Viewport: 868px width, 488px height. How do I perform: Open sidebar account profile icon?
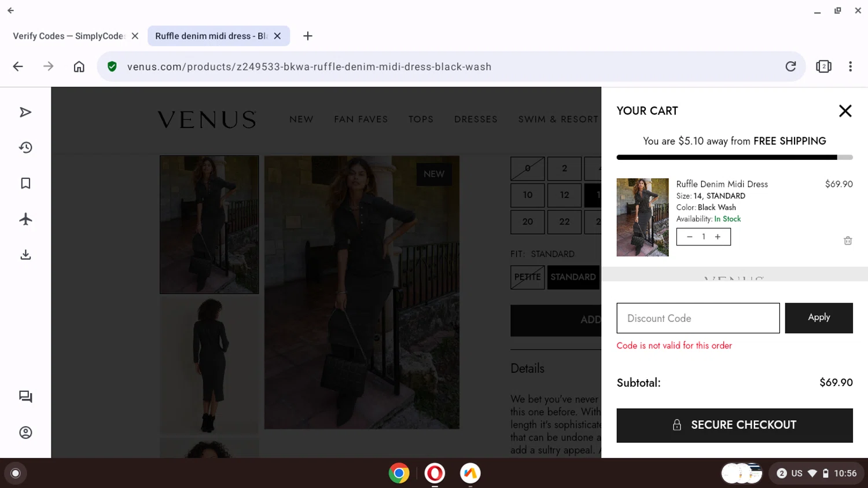click(x=25, y=432)
